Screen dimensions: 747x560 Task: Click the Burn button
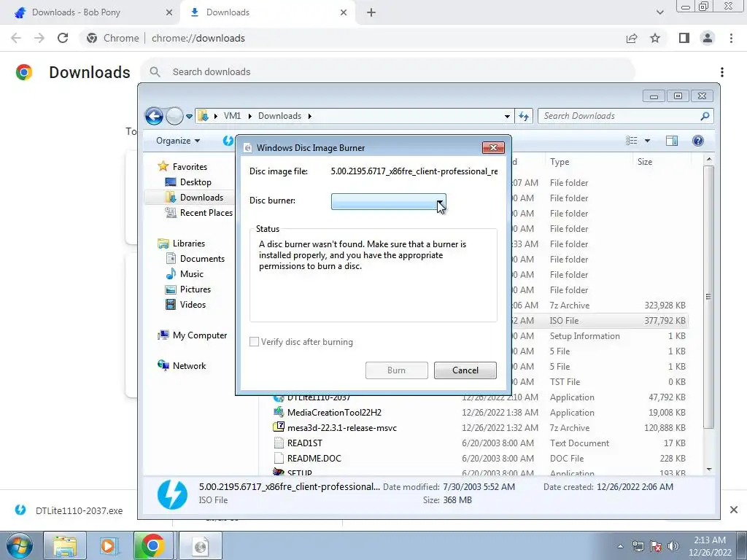(x=396, y=370)
